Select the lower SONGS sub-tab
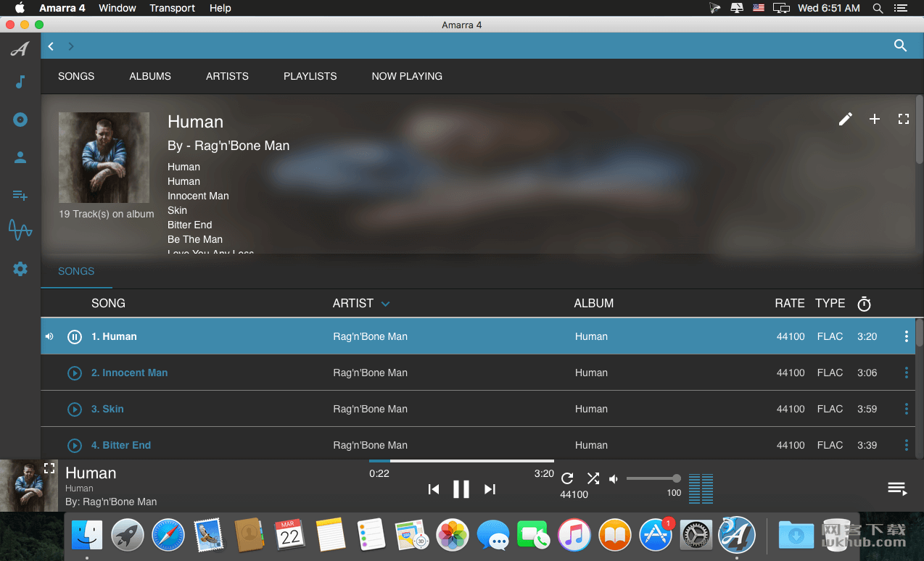Image resolution: width=924 pixels, height=561 pixels. [x=76, y=271]
